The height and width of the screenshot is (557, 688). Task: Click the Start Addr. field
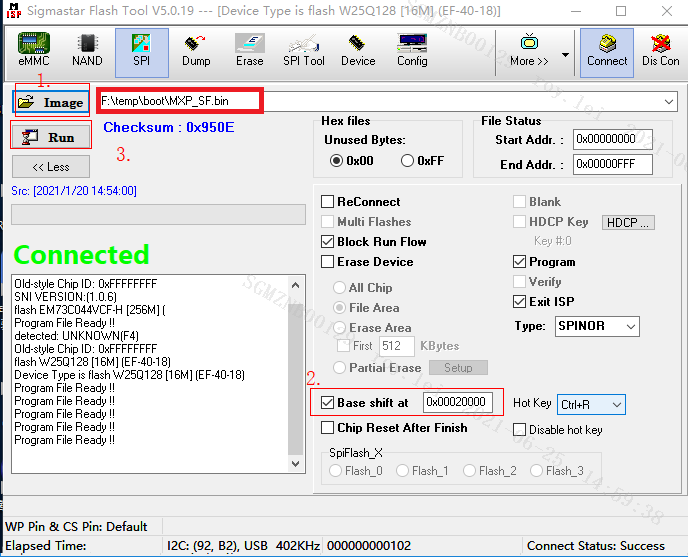613,140
